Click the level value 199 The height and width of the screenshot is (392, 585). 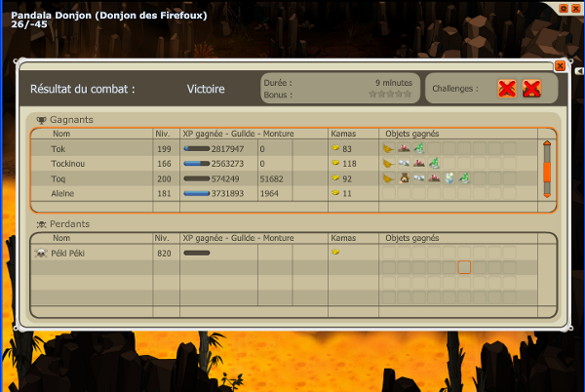pos(164,149)
